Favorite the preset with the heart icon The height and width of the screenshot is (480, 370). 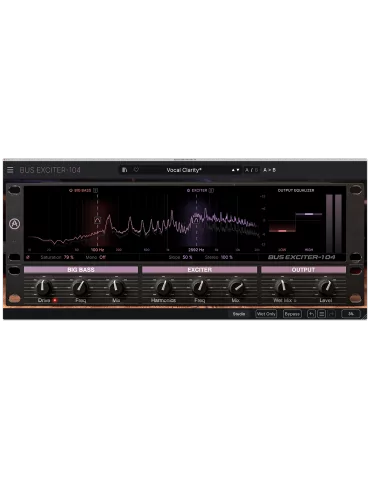136,170
